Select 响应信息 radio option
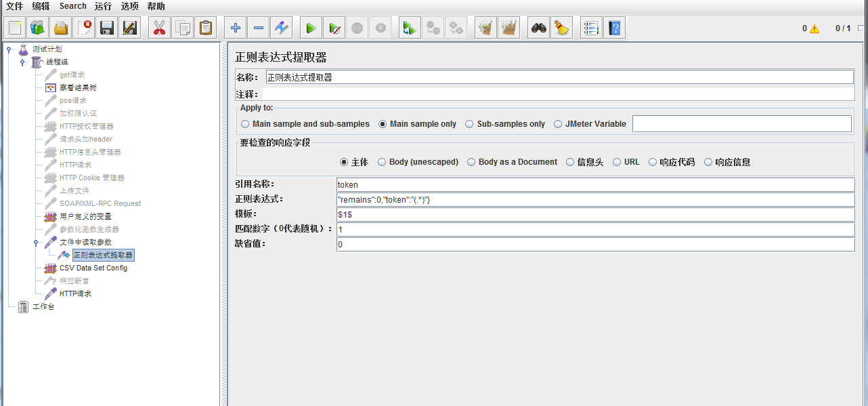This screenshot has height=406, width=868. pos(708,162)
